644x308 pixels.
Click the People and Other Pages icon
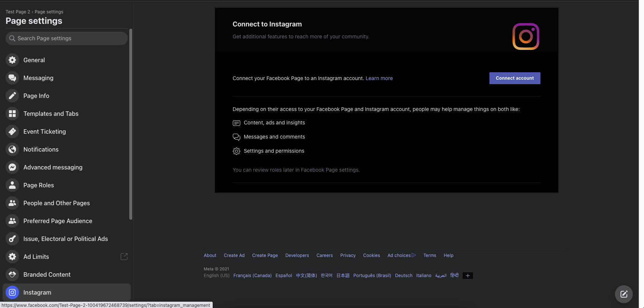[12, 203]
